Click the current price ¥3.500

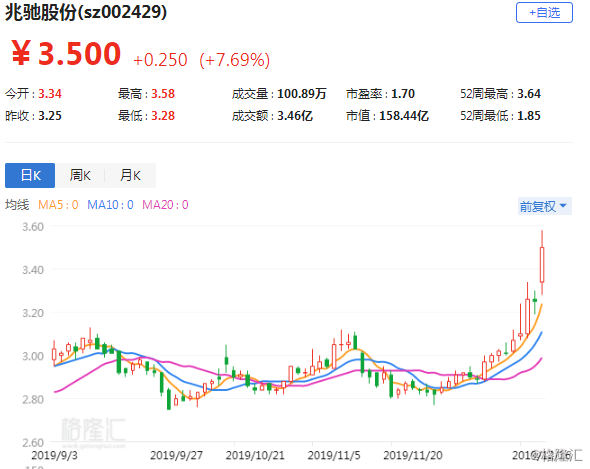pos(66,53)
